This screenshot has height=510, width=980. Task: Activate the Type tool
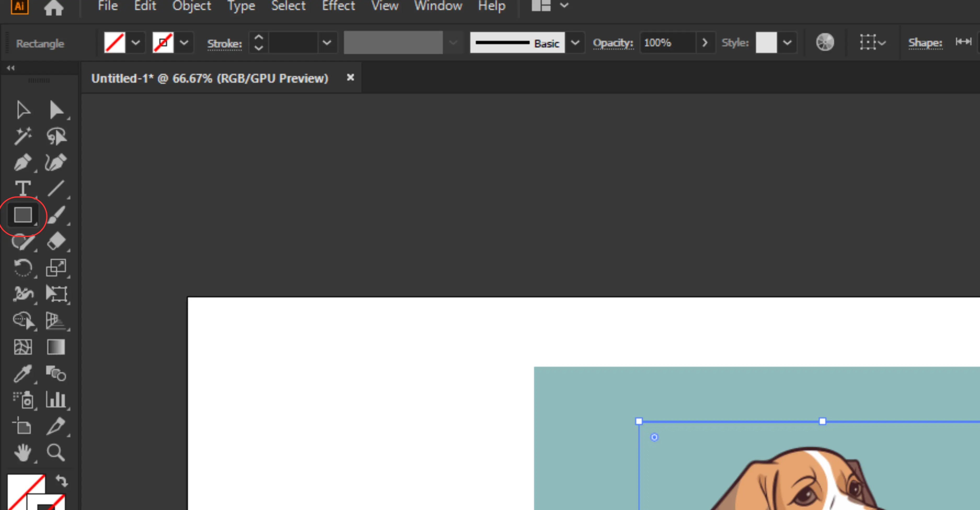click(x=23, y=188)
